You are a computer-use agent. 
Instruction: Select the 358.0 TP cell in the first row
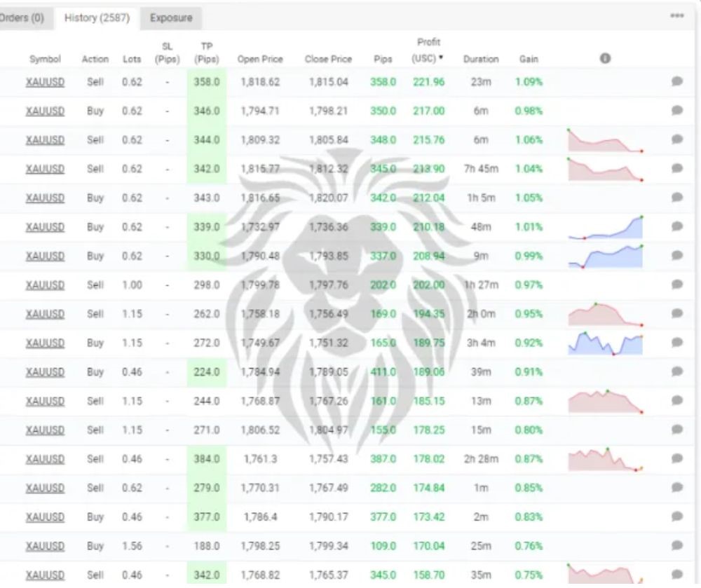[x=207, y=82]
